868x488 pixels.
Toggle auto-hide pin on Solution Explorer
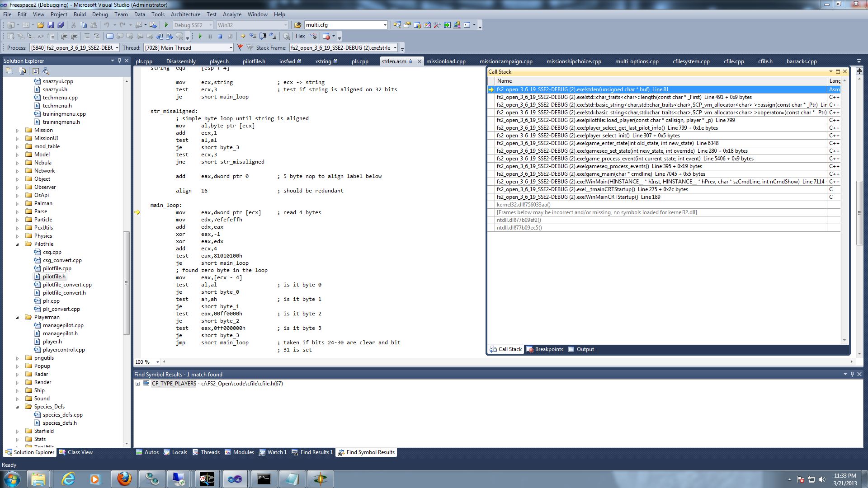(119, 61)
